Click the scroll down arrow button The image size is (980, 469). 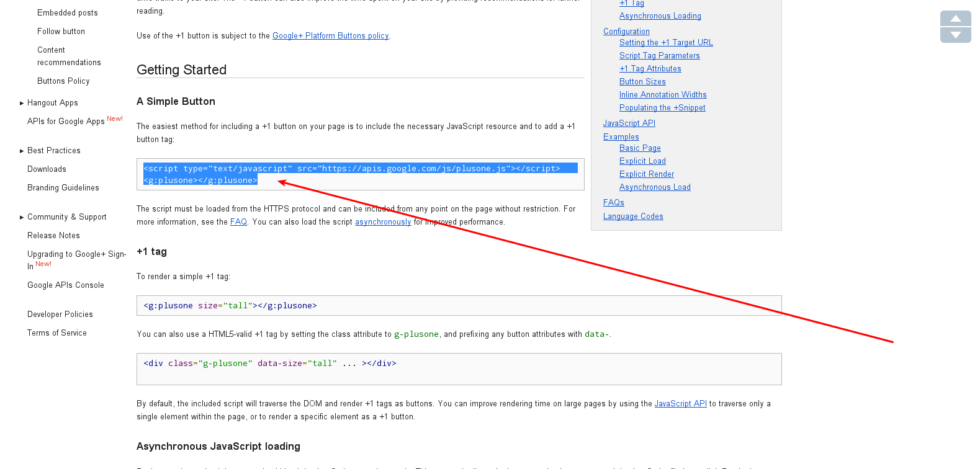(x=956, y=35)
